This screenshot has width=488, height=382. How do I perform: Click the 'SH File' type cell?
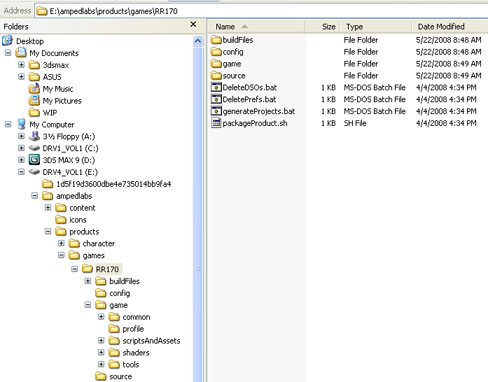point(355,123)
